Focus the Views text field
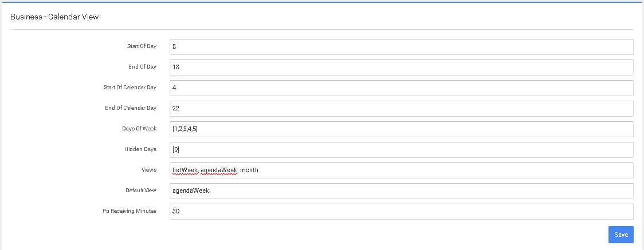644x250 pixels. click(x=401, y=170)
